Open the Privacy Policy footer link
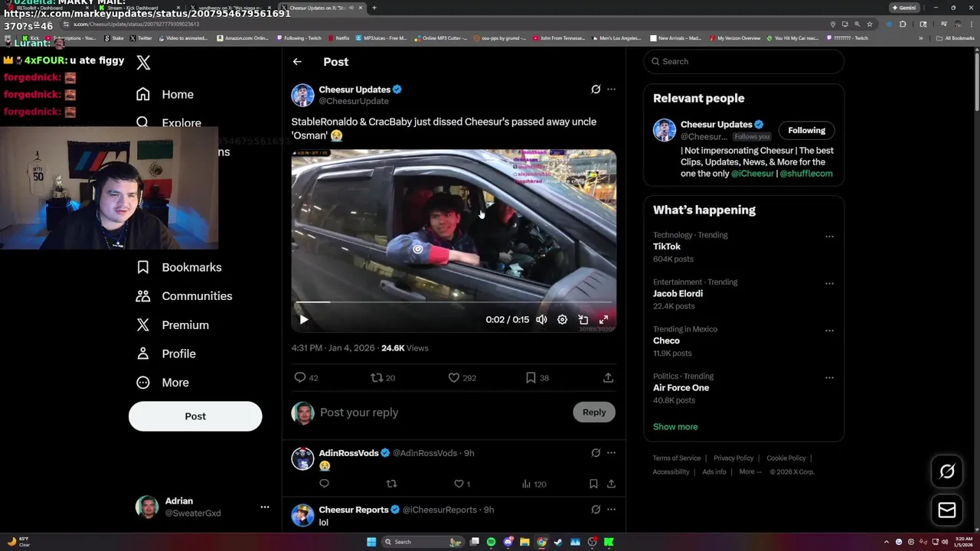The width and height of the screenshot is (980, 551). pos(733,458)
